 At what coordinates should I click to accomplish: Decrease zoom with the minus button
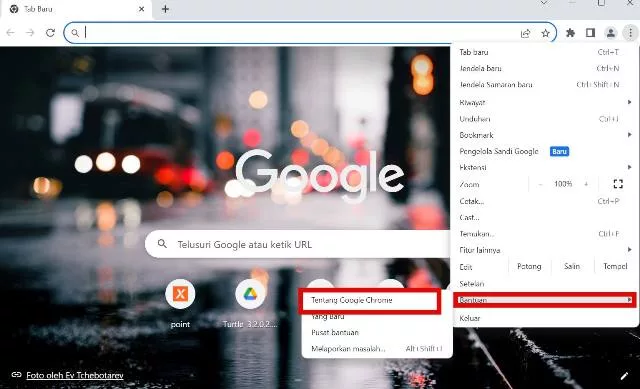(x=540, y=184)
